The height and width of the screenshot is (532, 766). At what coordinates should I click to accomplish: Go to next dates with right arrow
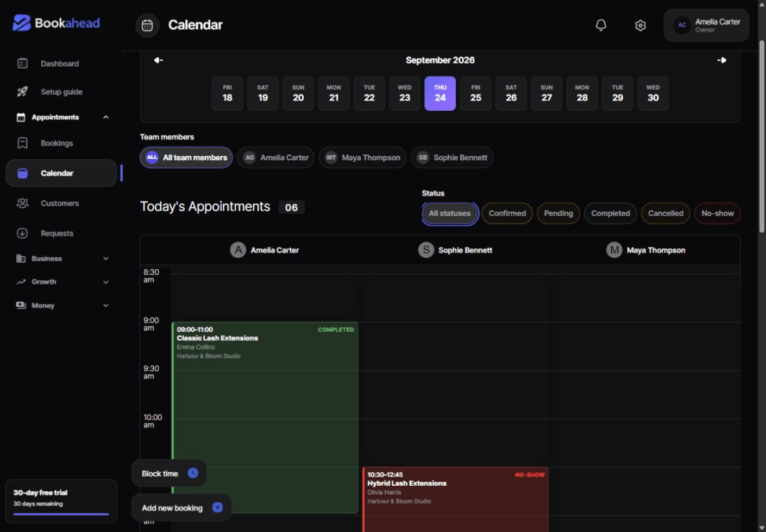[x=722, y=60]
